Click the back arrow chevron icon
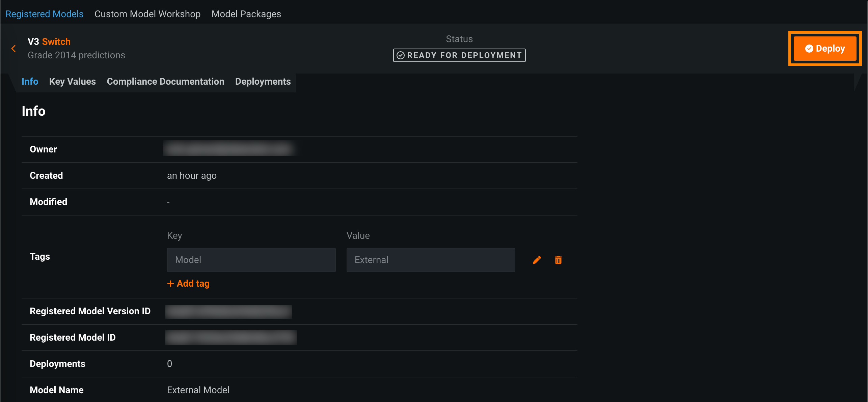The height and width of the screenshot is (402, 868). click(13, 49)
